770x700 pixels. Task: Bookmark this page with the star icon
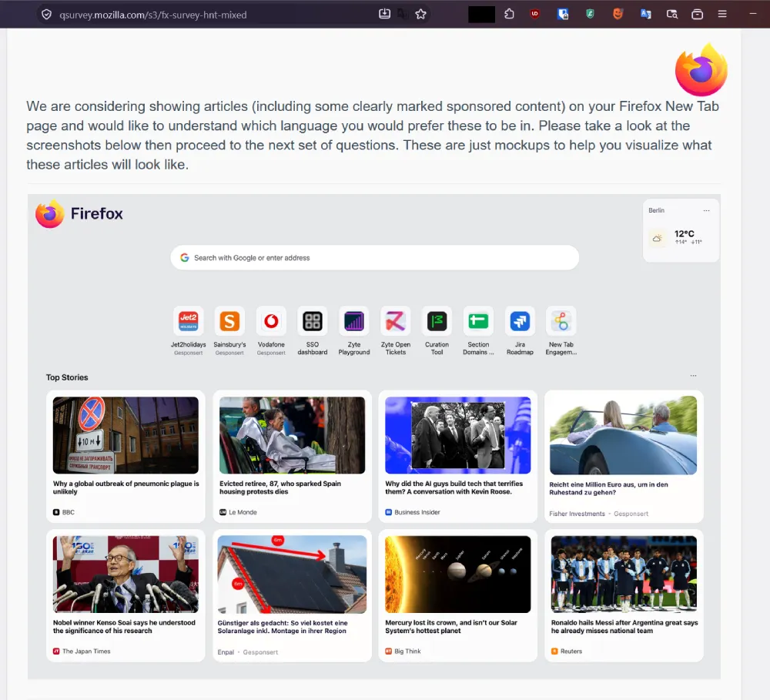421,14
